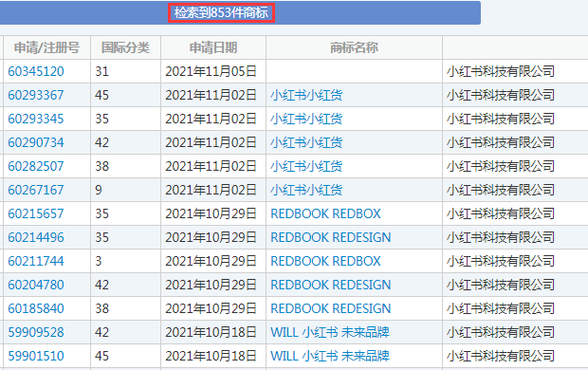Open registration number 60214496
The height and width of the screenshot is (370, 588).
36,237
